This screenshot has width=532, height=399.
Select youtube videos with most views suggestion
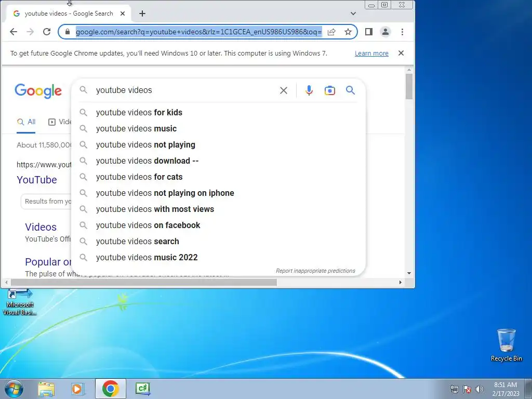(219, 209)
